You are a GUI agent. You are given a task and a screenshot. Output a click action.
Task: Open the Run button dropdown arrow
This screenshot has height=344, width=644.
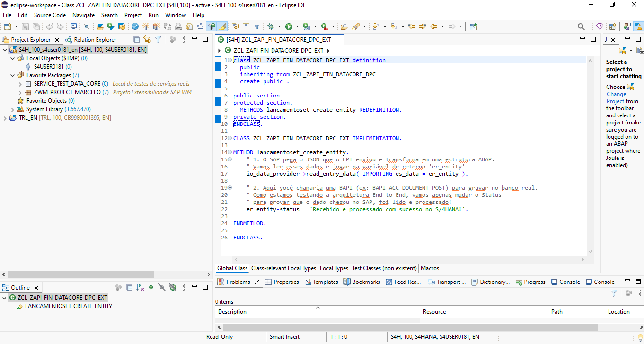coord(297,26)
